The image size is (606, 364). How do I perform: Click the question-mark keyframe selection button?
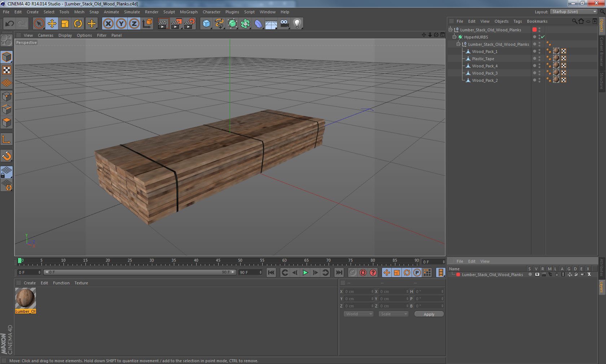coord(373,272)
